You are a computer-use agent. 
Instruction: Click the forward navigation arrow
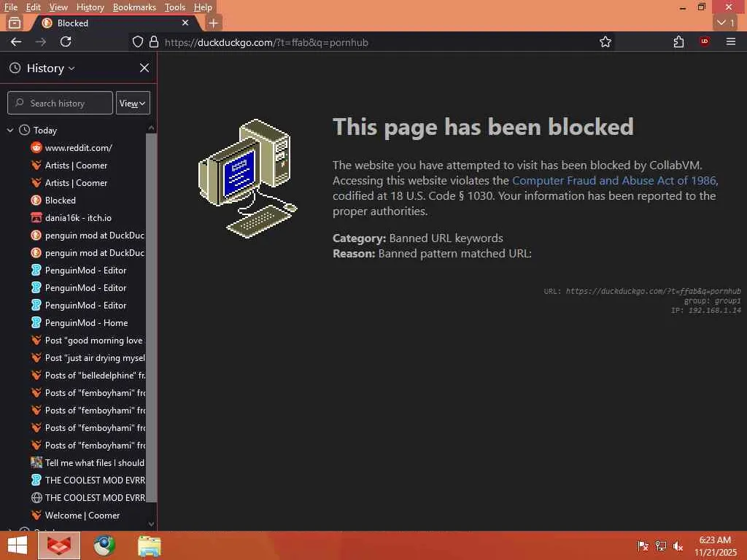[x=41, y=42]
